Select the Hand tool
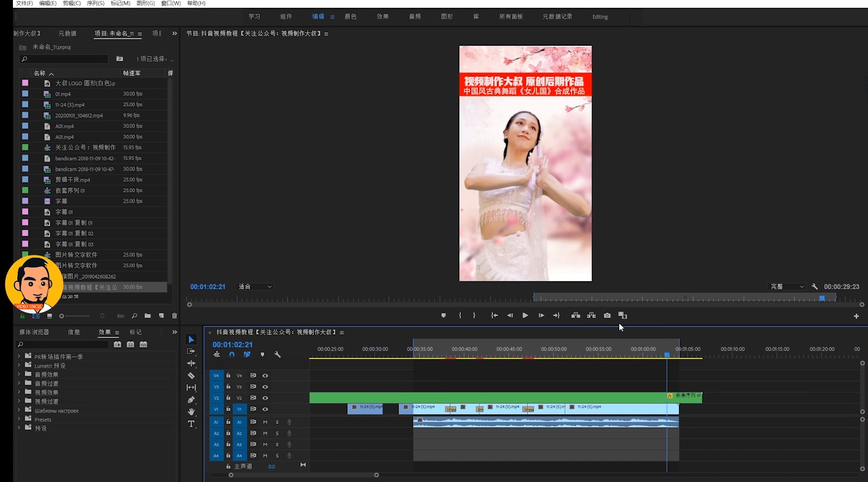 tap(191, 411)
